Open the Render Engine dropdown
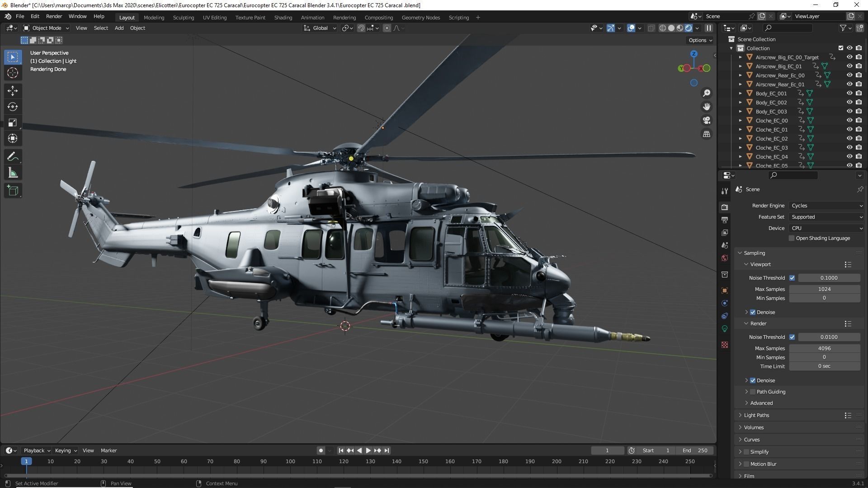The width and height of the screenshot is (868, 488). point(826,206)
